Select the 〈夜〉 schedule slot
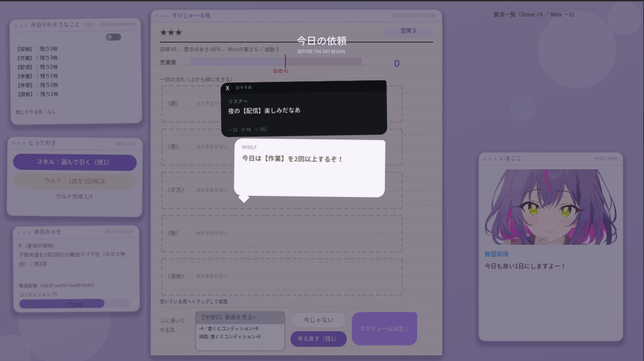 click(x=282, y=233)
